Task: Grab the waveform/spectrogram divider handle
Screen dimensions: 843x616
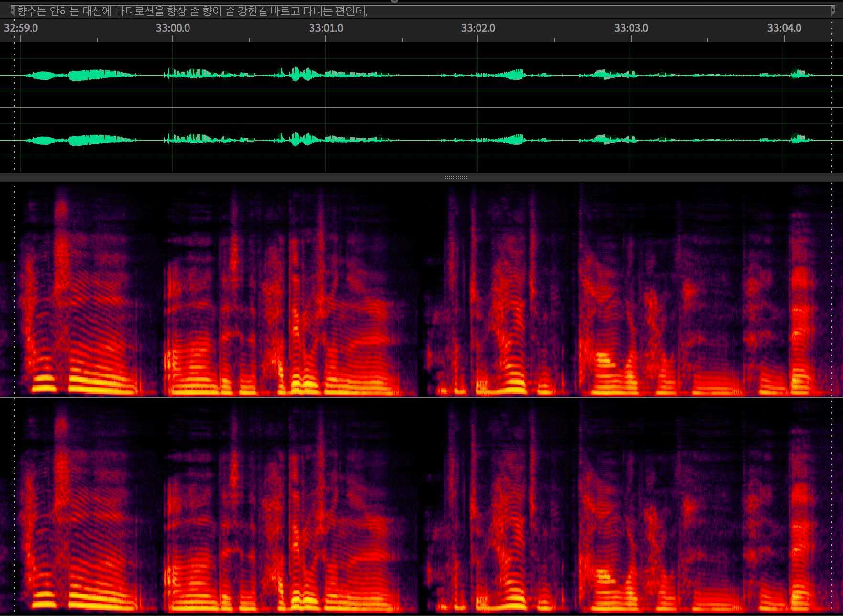Action: pyautogui.click(x=455, y=177)
